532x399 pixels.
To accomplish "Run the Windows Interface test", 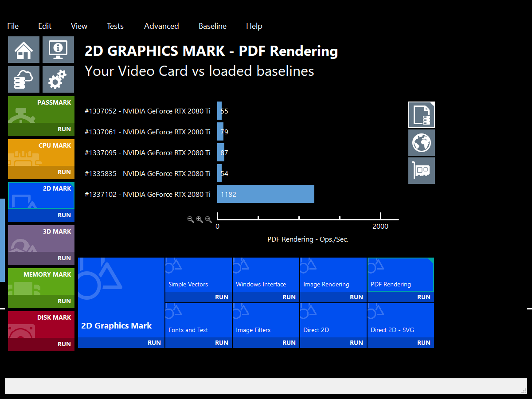I will pos(266,297).
